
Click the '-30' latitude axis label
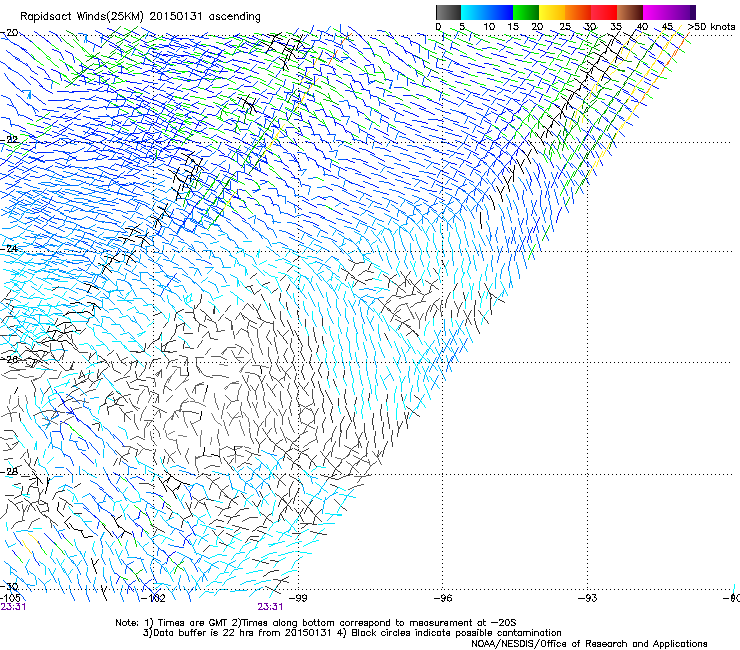[10, 586]
